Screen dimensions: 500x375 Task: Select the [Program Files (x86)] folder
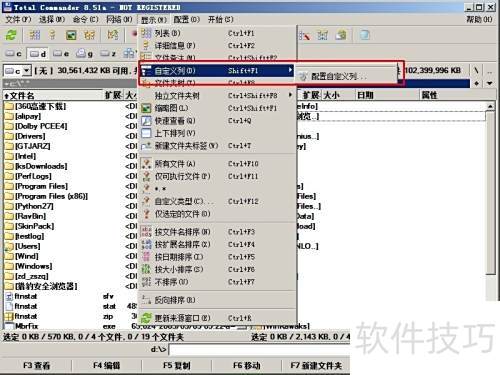click(47, 196)
